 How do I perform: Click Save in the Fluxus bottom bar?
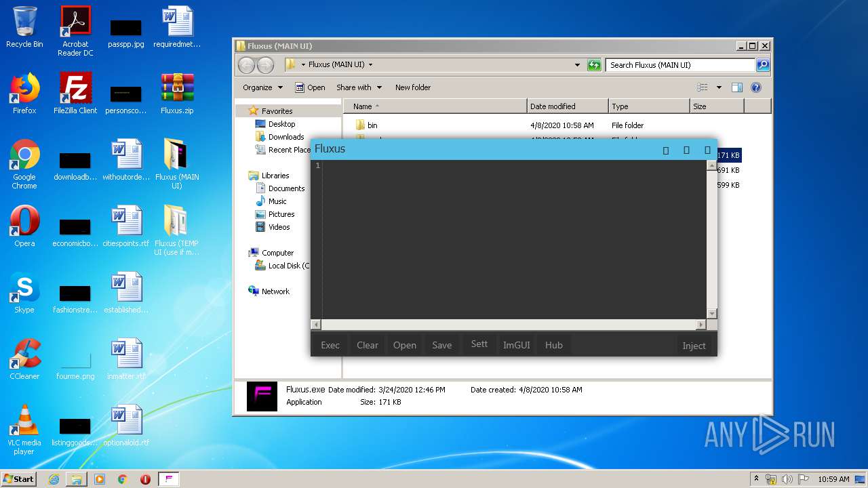pyautogui.click(x=442, y=345)
